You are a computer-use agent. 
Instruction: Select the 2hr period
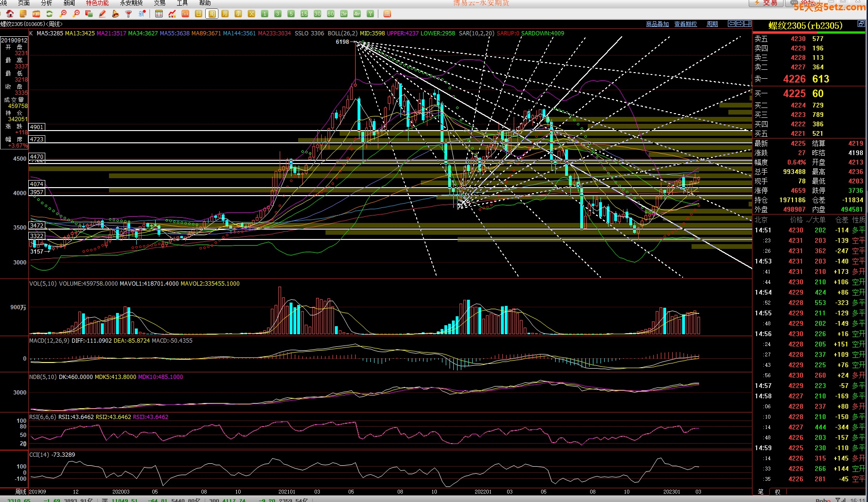tap(344, 14)
